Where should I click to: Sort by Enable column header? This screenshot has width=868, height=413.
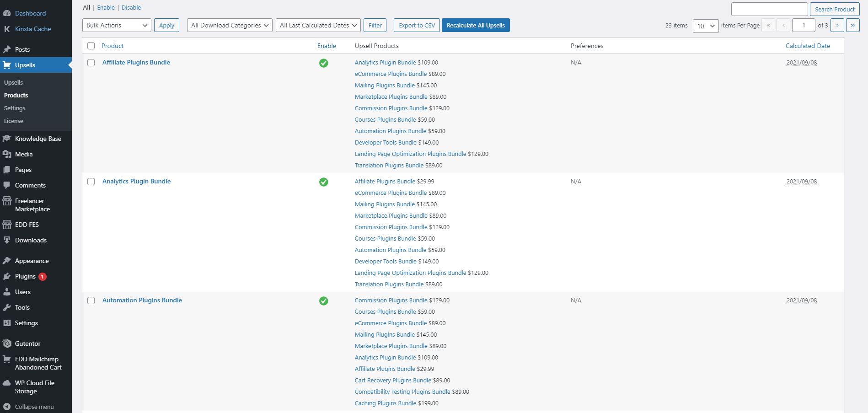[x=327, y=46]
